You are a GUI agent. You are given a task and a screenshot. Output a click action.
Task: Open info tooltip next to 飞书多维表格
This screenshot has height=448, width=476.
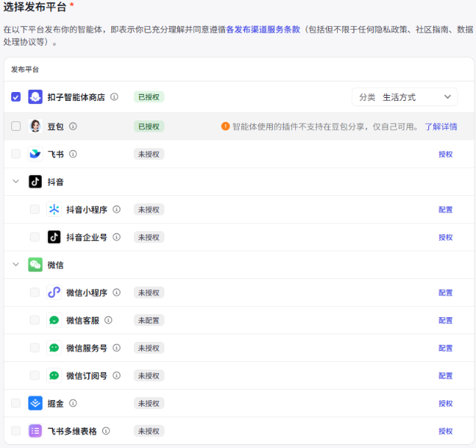click(x=106, y=431)
